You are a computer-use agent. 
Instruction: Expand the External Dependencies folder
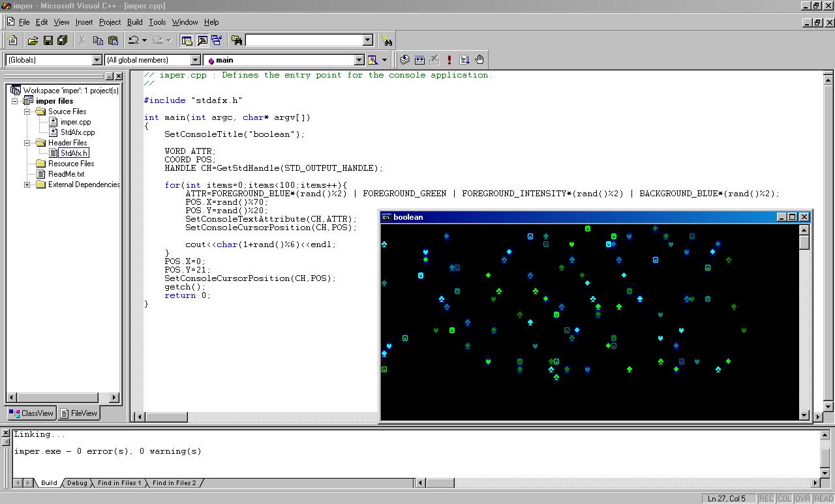pos(28,185)
